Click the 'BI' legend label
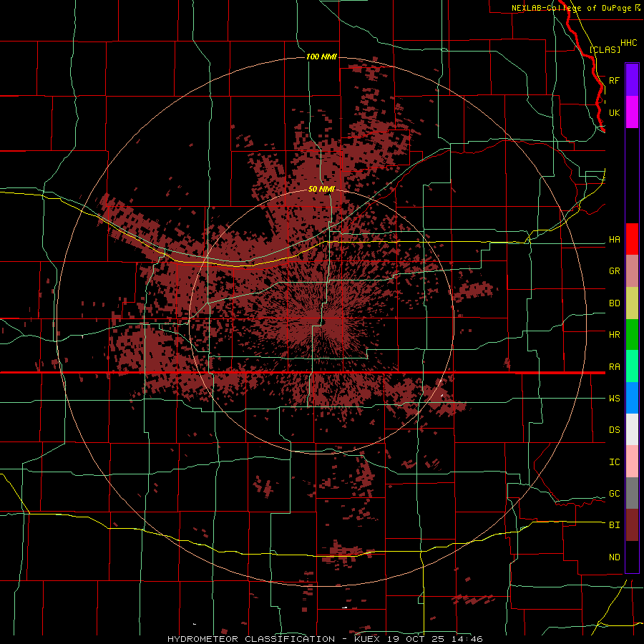The image size is (644, 644). click(x=614, y=525)
